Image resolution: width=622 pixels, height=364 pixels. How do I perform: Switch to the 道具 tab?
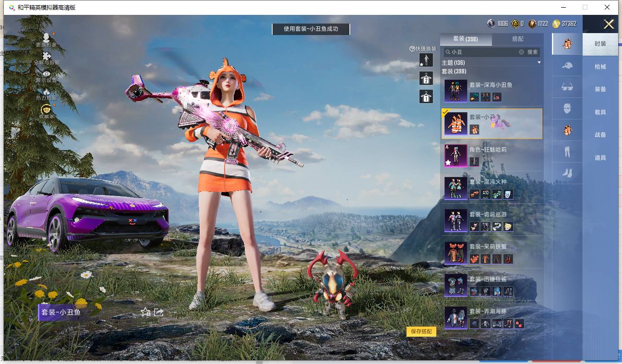[x=600, y=158]
